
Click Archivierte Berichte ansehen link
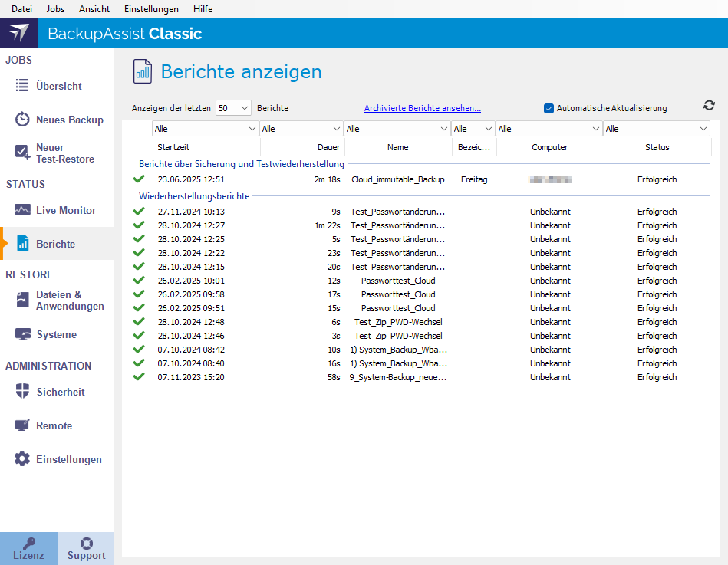tap(422, 109)
